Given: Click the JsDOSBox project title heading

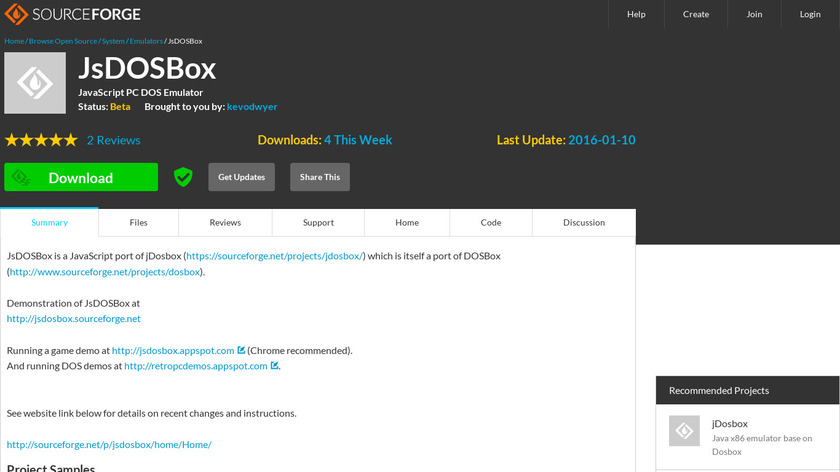Looking at the screenshot, I should tap(147, 69).
